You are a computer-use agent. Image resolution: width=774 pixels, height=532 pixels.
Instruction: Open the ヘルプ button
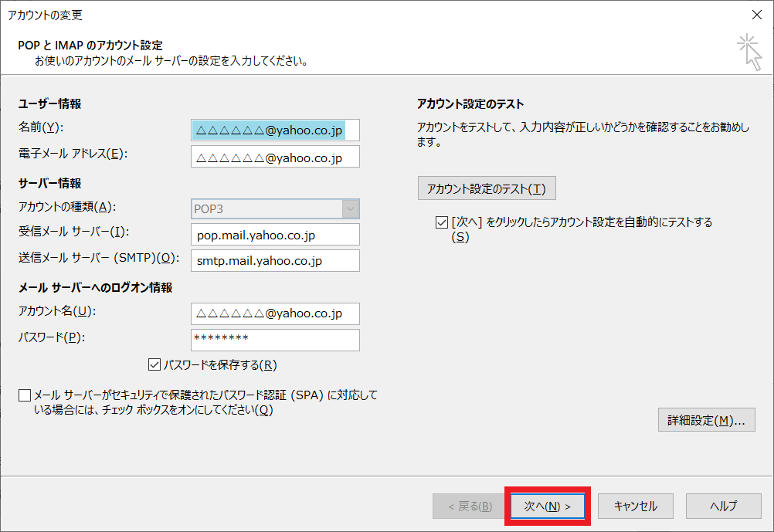pyautogui.click(x=723, y=506)
